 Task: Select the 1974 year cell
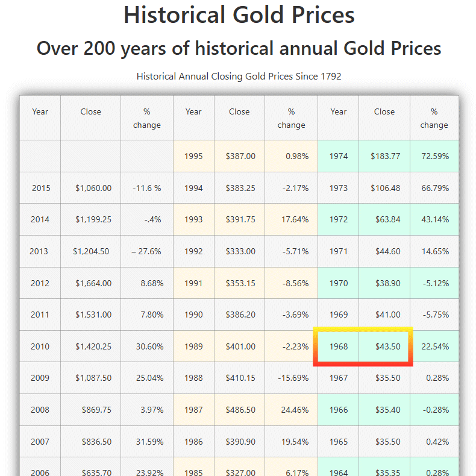point(339,156)
